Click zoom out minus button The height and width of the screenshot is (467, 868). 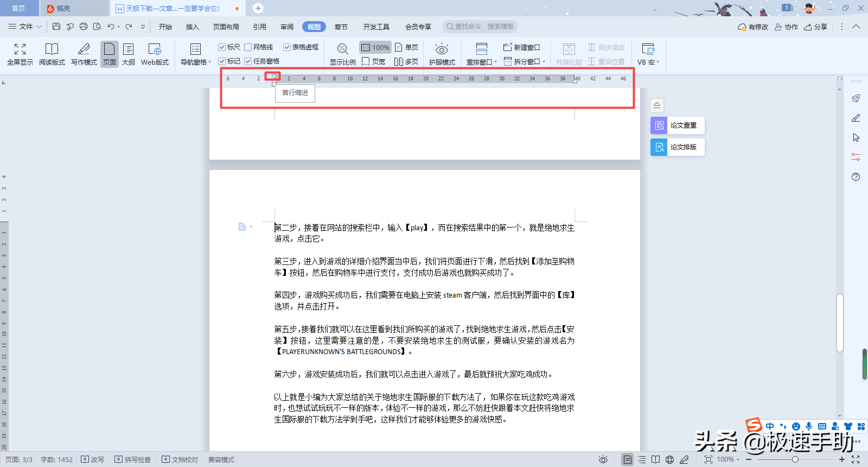tap(749, 459)
